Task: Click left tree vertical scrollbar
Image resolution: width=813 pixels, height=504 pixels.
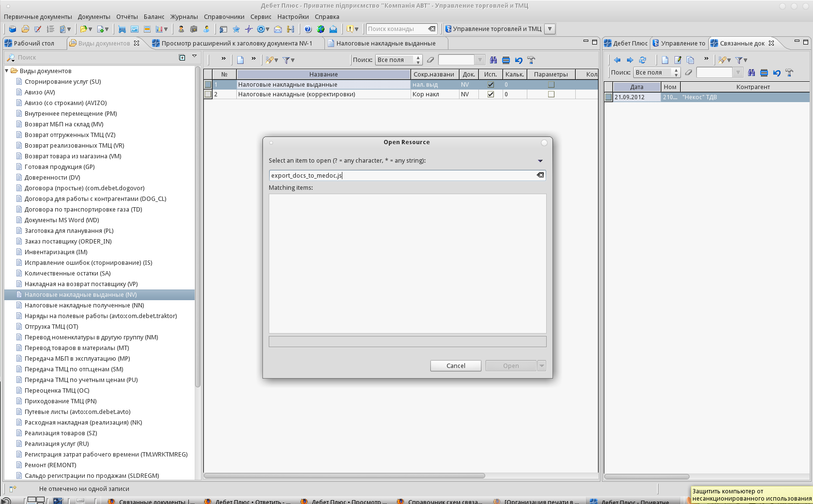Action: 198,228
